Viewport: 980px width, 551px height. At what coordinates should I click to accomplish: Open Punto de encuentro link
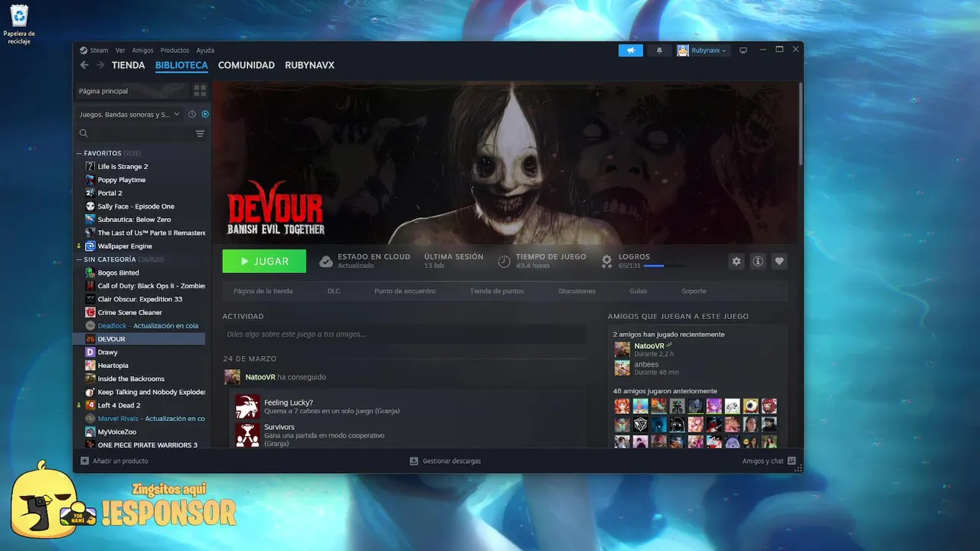(405, 291)
